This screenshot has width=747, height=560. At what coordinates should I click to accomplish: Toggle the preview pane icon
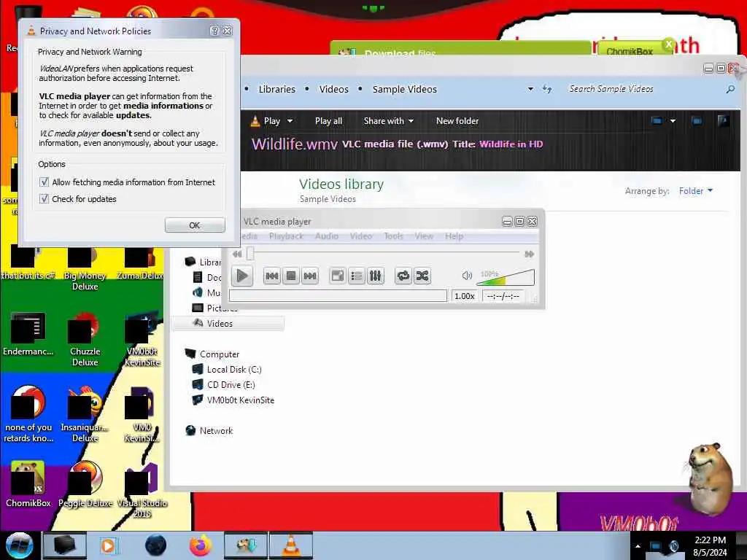(697, 121)
